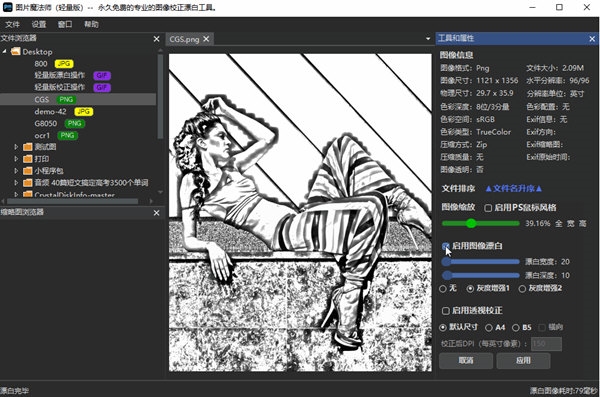The width and height of the screenshot is (600, 397).
Task: Click the PNG badge beside CGS
Action: tap(66, 100)
